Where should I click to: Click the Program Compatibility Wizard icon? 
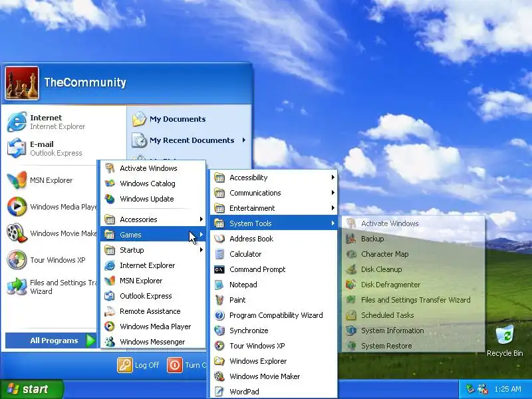[219, 315]
